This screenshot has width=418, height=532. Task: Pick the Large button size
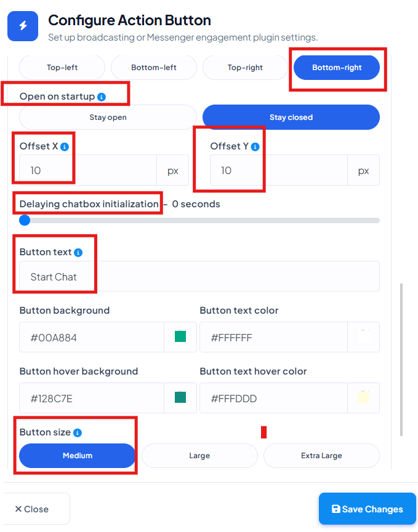click(199, 456)
